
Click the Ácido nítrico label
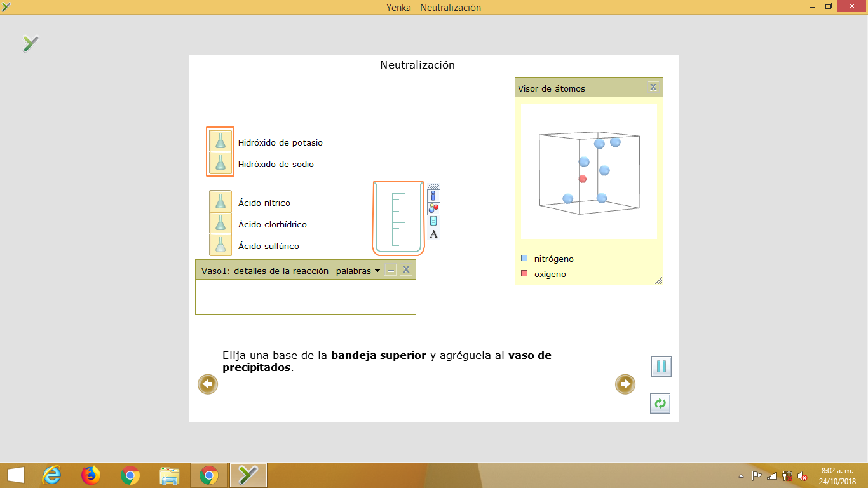(x=264, y=203)
